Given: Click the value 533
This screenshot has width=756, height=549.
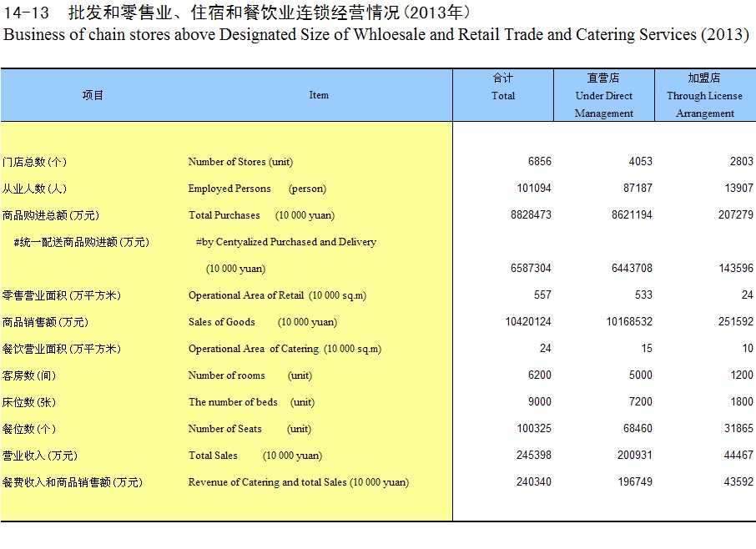Looking at the screenshot, I should coord(643,295).
